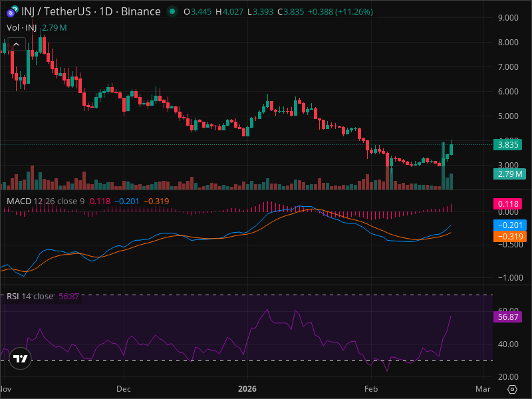Image resolution: width=532 pixels, height=399 pixels.
Task: Open chart settings gear icon
Action: click(x=512, y=389)
